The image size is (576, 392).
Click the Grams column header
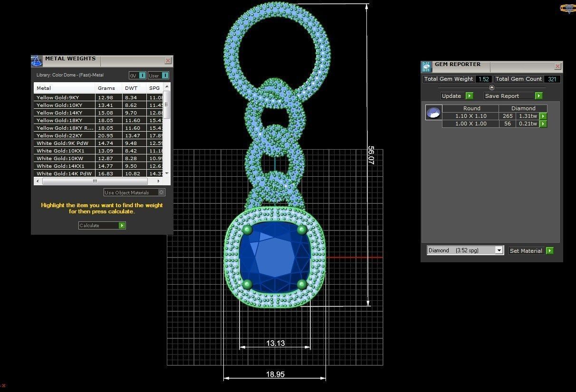pos(108,88)
